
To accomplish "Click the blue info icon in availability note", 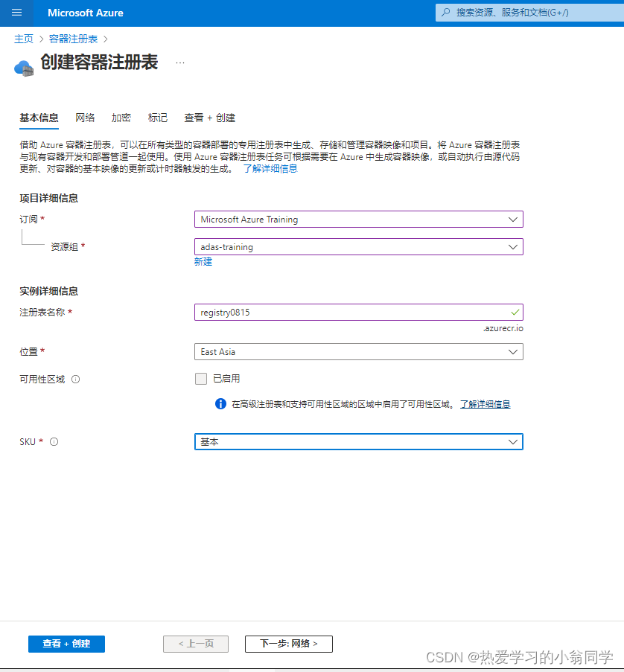I will [x=220, y=403].
